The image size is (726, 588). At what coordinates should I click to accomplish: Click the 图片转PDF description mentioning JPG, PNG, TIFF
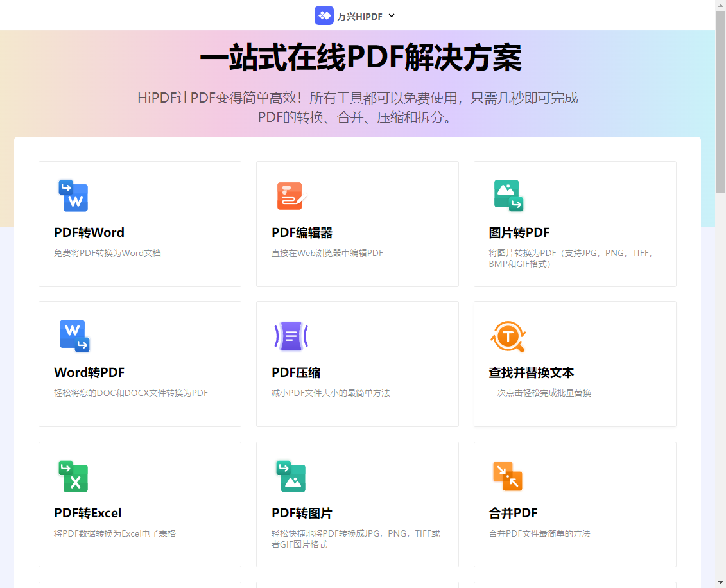pos(572,259)
